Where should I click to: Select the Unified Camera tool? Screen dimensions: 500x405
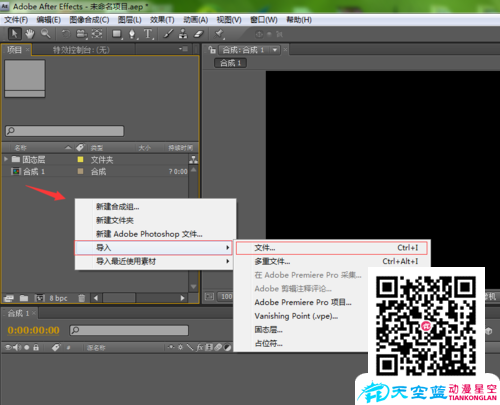point(81,34)
